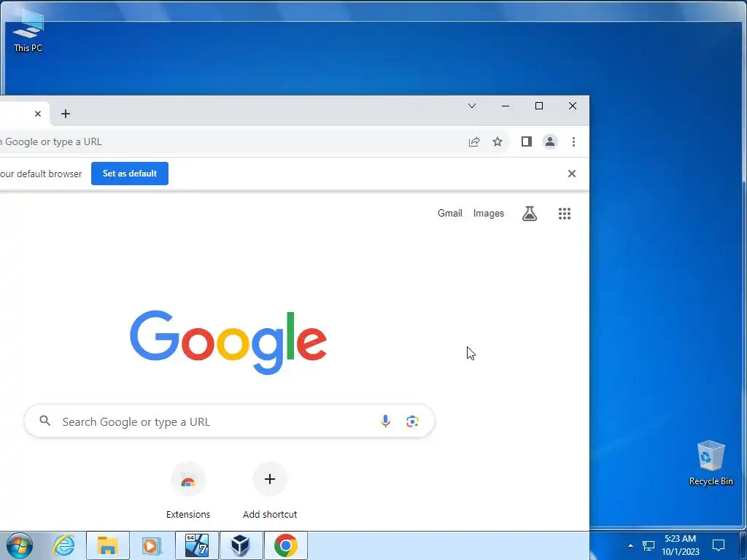Open the media player taskbar icon

pyautogui.click(x=152, y=545)
